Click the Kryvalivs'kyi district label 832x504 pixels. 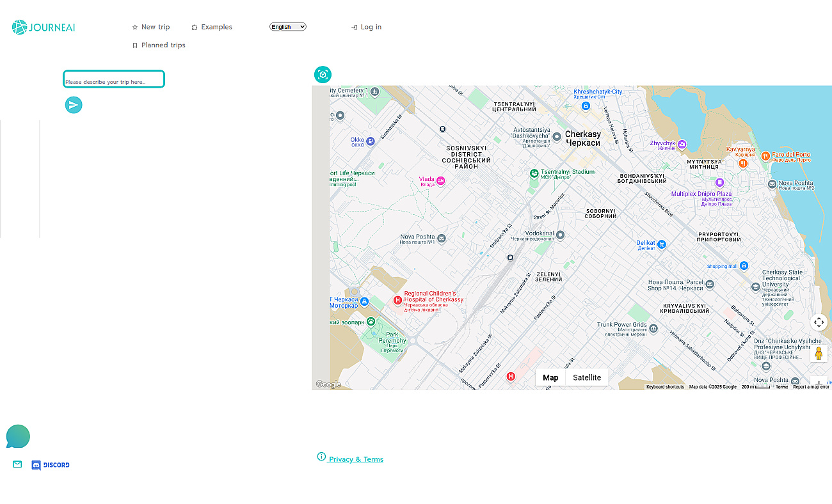tap(684, 308)
